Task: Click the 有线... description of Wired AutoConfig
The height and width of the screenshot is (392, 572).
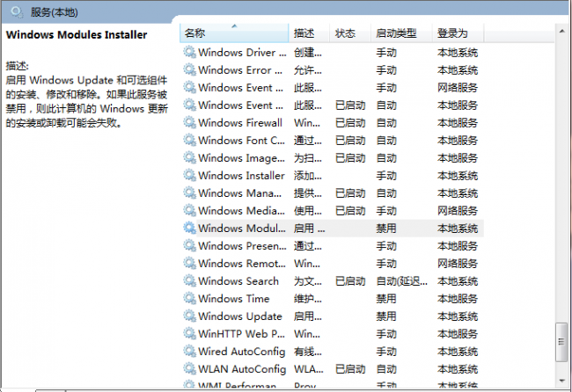Action: [308, 352]
